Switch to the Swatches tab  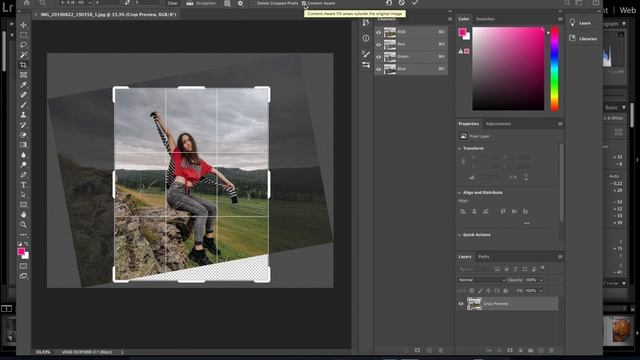pyautogui.click(x=485, y=19)
